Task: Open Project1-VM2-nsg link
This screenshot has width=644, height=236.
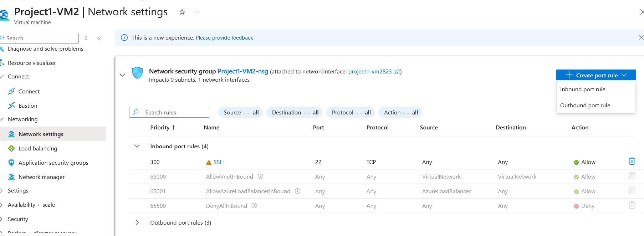Action: pyautogui.click(x=243, y=71)
